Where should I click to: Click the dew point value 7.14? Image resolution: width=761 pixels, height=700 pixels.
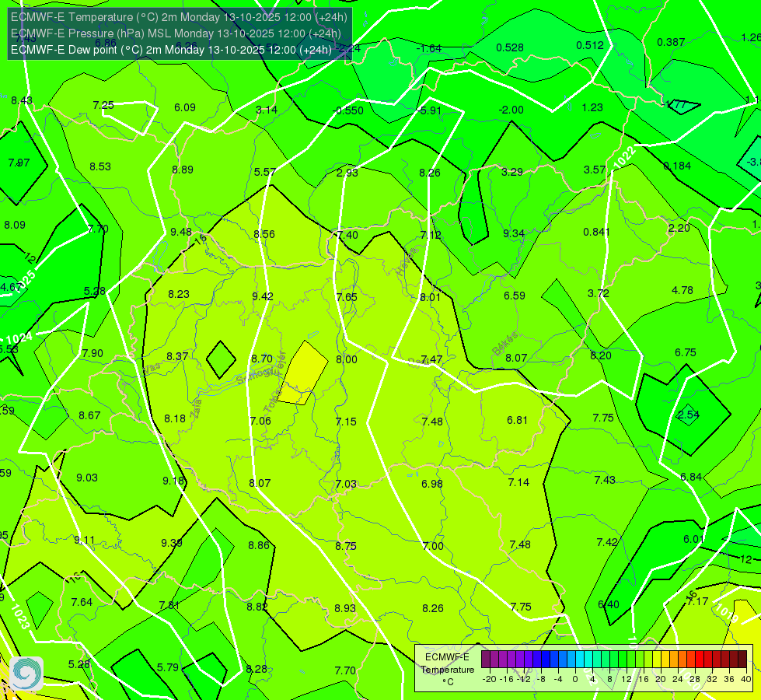pyautogui.click(x=518, y=482)
